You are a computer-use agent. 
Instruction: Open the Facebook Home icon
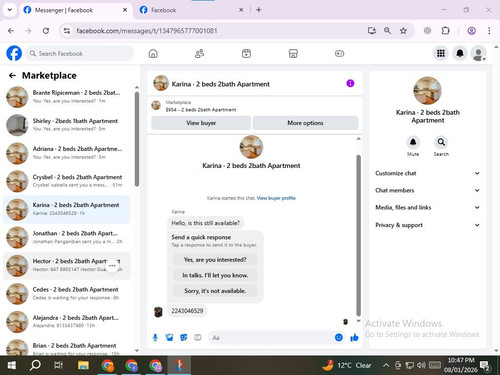tap(153, 53)
